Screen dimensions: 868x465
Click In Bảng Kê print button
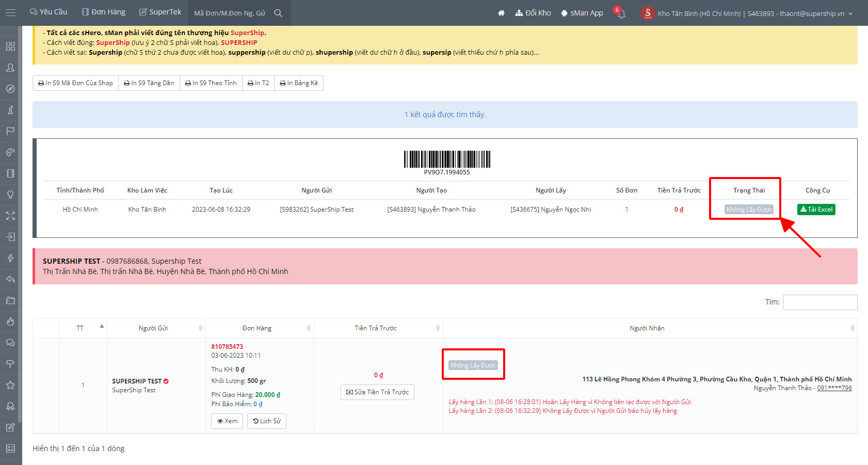coord(299,83)
